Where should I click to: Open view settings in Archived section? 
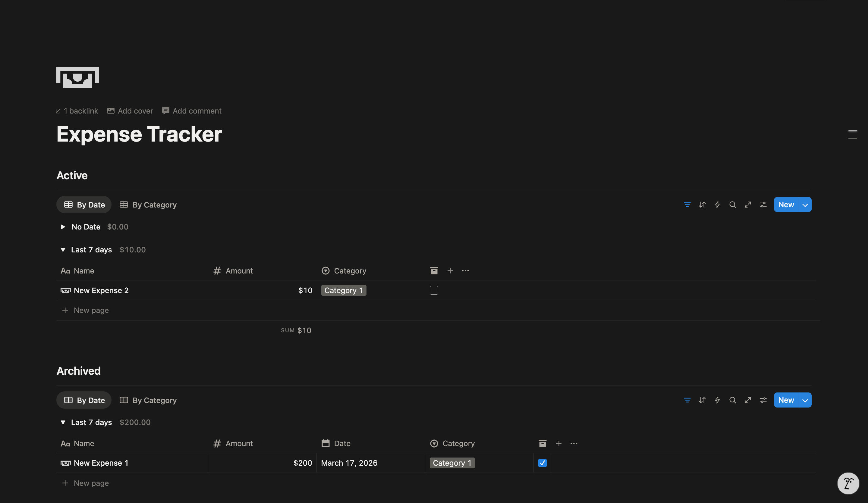[x=763, y=400]
